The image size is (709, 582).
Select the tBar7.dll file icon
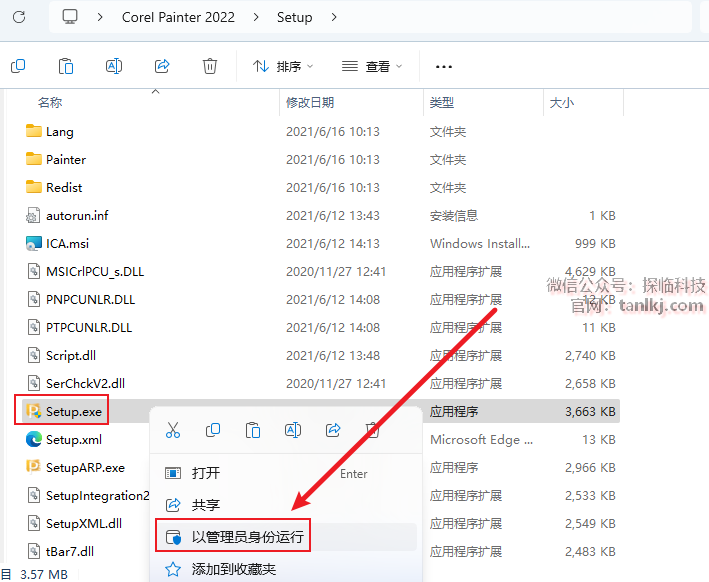tap(34, 551)
